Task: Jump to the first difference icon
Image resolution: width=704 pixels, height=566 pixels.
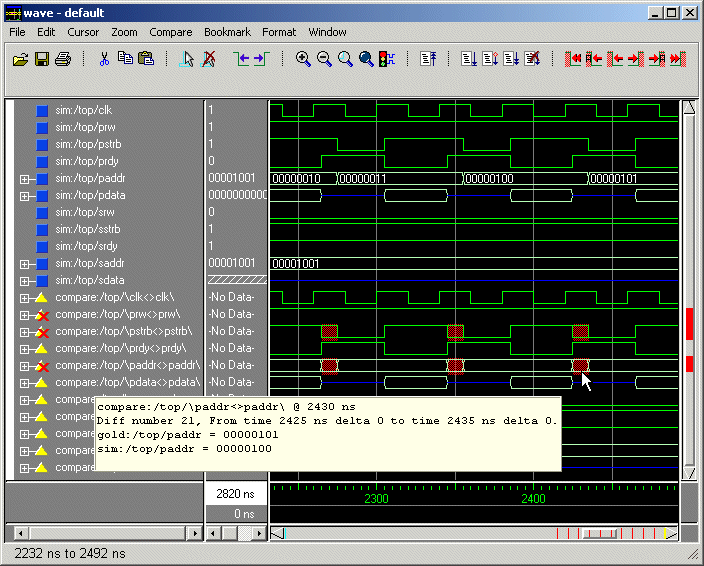Action: tap(573, 59)
